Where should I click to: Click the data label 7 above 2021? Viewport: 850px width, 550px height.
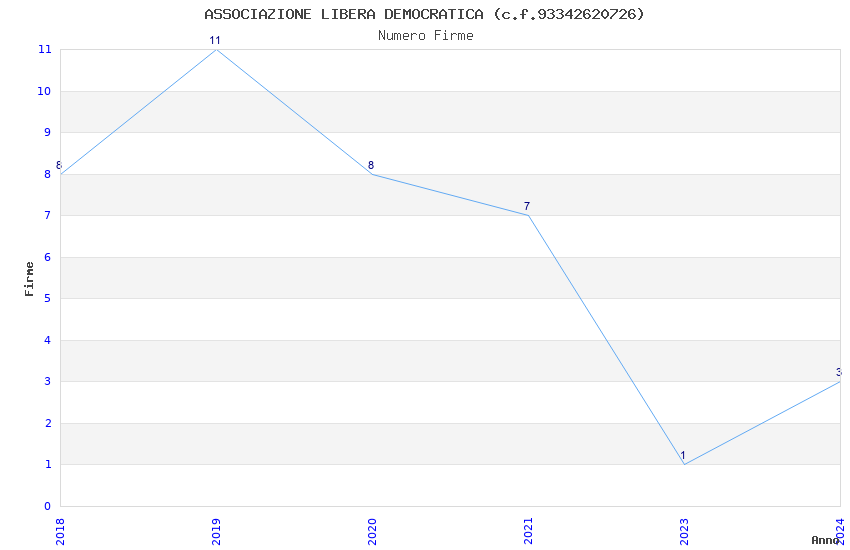tap(527, 206)
